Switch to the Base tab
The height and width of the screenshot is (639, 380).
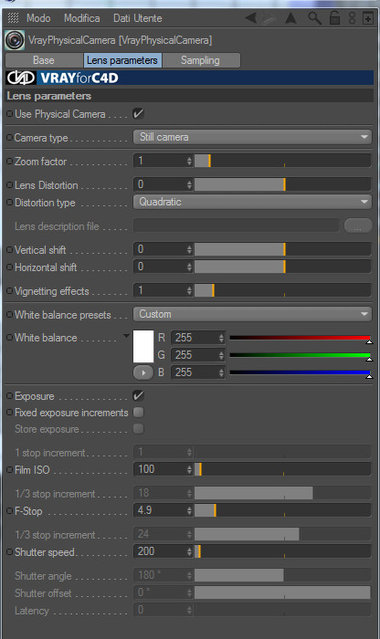[x=44, y=60]
